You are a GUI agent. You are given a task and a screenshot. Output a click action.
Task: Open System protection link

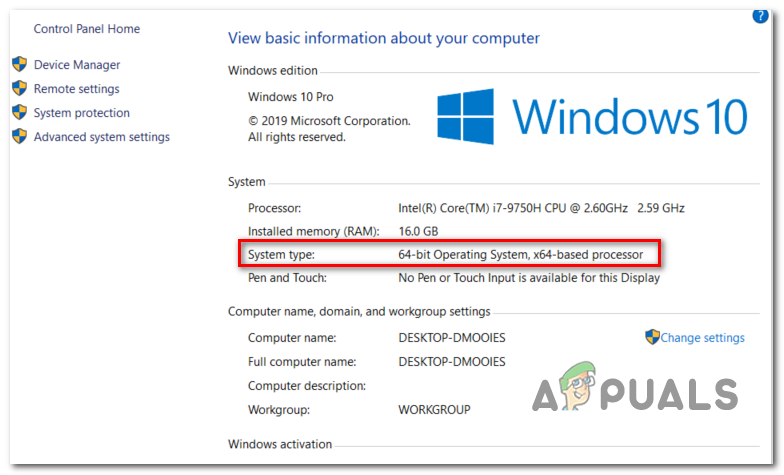pyautogui.click(x=82, y=113)
